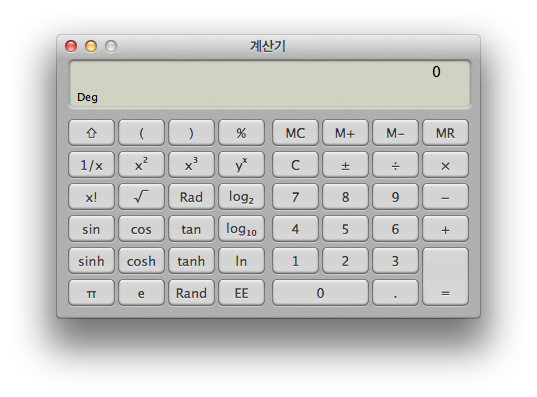
Task: Toggle sign with the ± key
Action: [345, 165]
